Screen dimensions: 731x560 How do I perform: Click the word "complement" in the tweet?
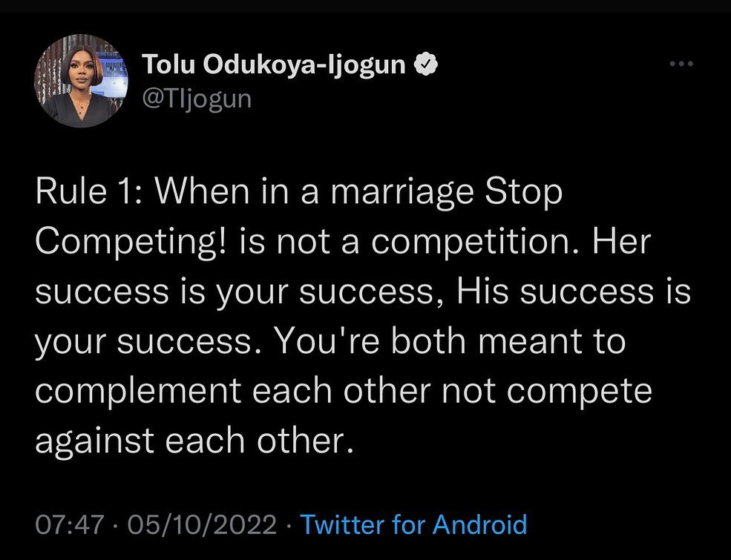point(136,391)
